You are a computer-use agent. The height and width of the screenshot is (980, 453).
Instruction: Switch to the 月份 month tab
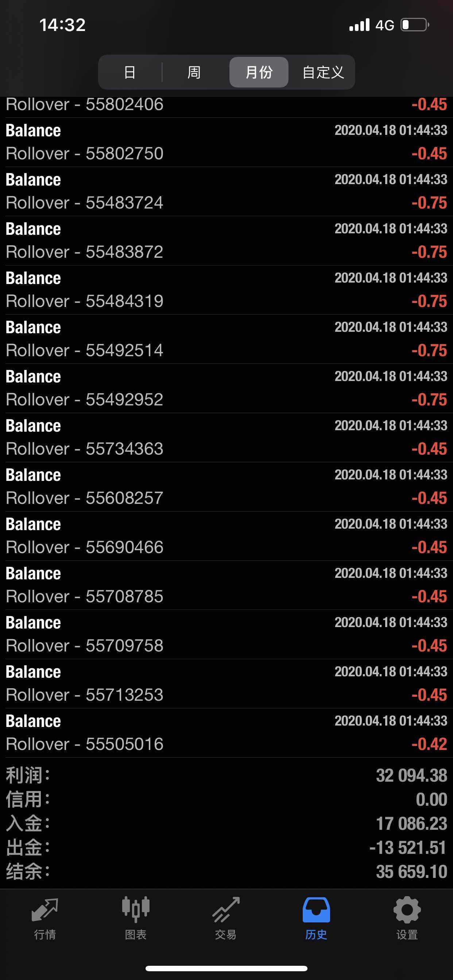pyautogui.click(x=259, y=72)
